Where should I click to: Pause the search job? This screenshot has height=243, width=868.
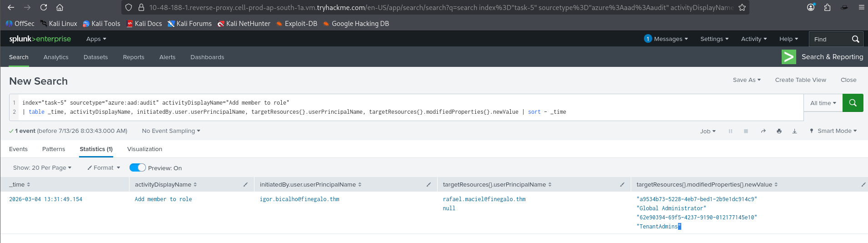[730, 131]
